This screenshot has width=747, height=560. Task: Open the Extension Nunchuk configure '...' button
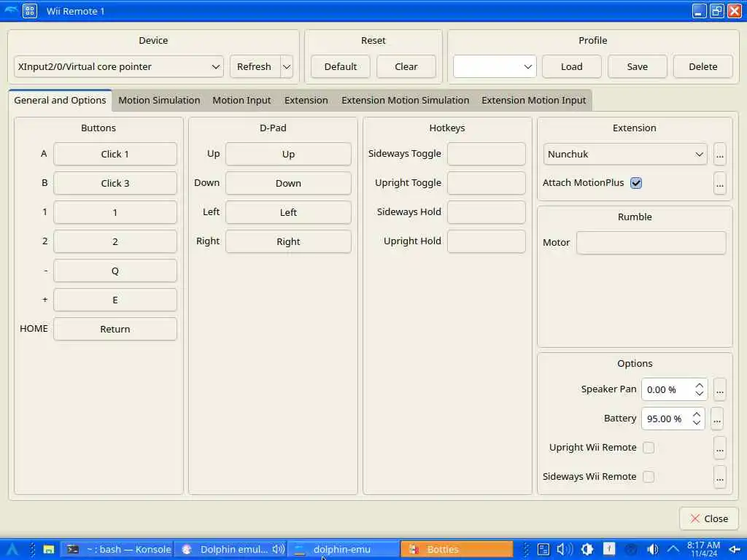720,155
